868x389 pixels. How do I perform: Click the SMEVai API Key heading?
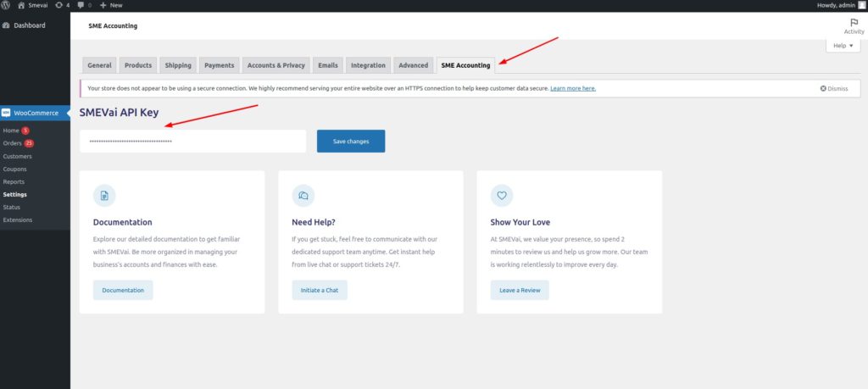coord(119,113)
